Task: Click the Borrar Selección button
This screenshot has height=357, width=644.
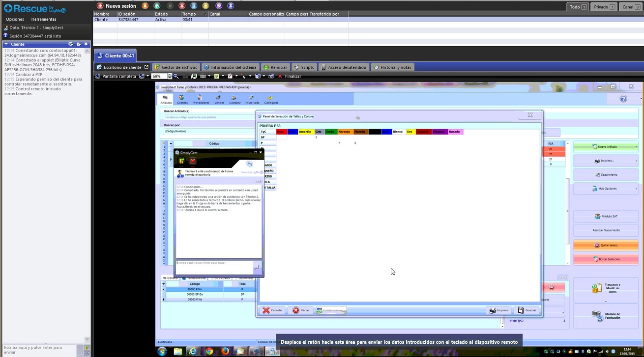Action: (606, 259)
